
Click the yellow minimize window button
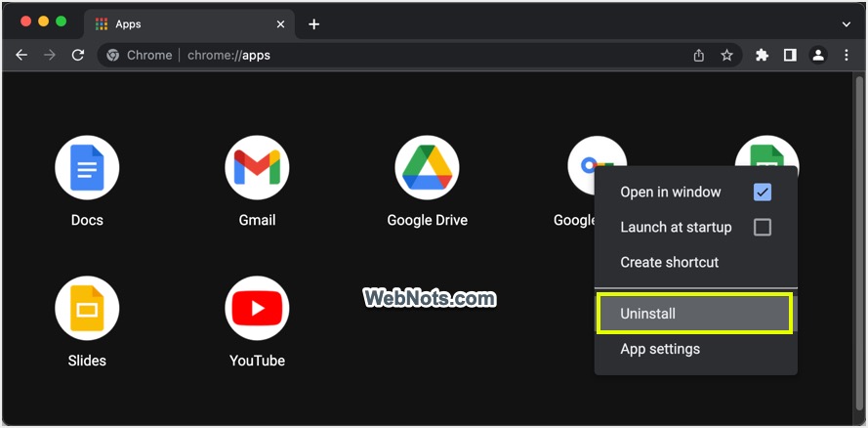coord(43,21)
